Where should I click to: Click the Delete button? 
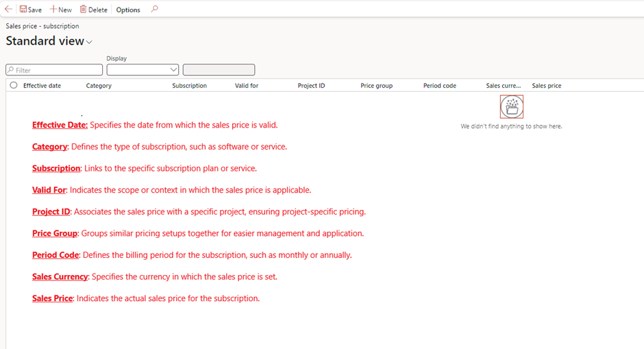[x=94, y=10]
